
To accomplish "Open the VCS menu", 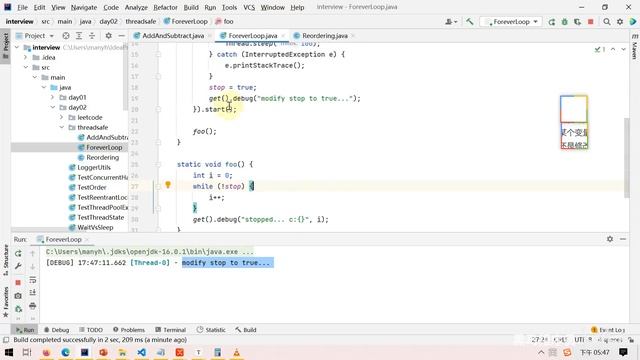I will click(249, 7).
